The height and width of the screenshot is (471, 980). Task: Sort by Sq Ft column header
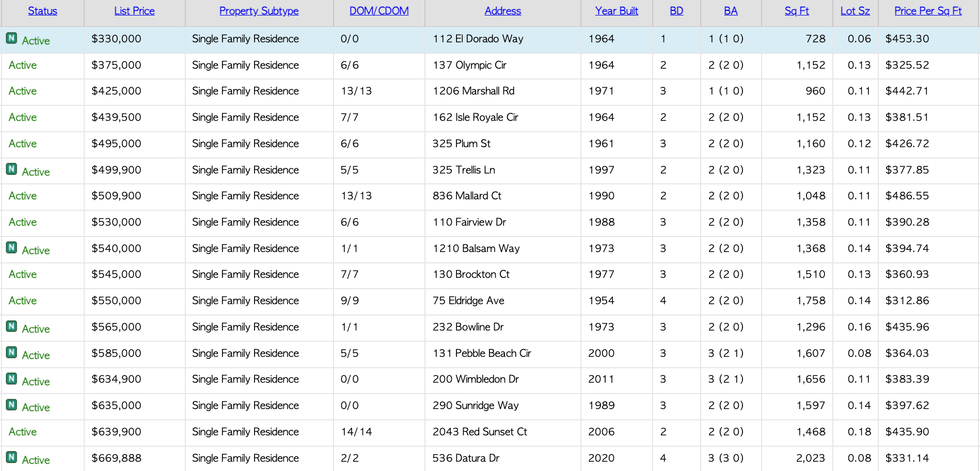point(797,11)
